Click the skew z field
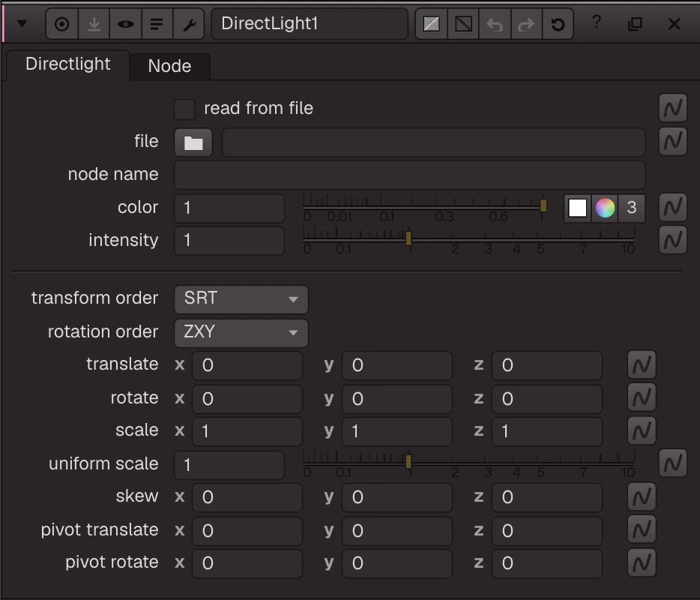This screenshot has height=600, width=700. [547, 497]
